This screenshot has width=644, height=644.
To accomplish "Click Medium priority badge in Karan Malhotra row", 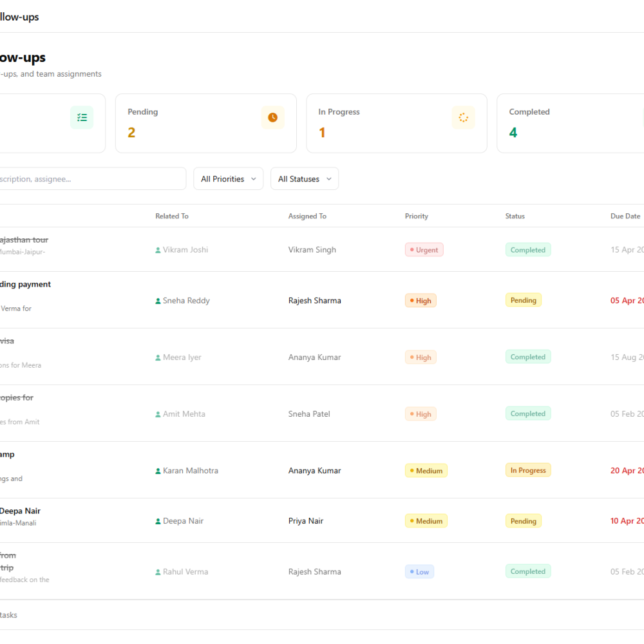I will tap(426, 471).
